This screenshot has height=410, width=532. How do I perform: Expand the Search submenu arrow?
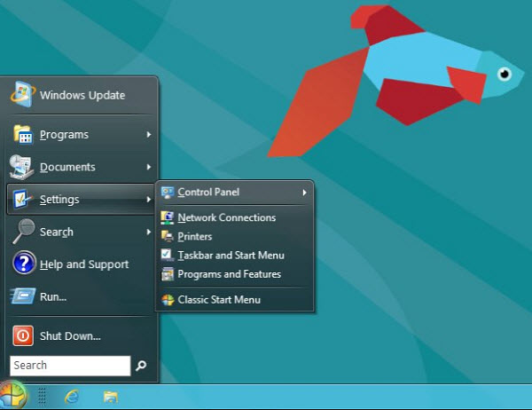149,233
